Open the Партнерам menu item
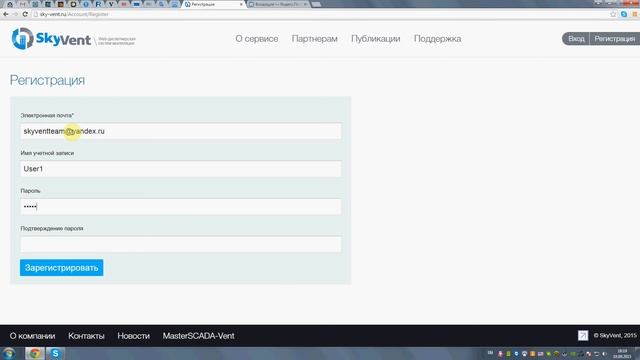The height and width of the screenshot is (360, 640). pyautogui.click(x=314, y=39)
